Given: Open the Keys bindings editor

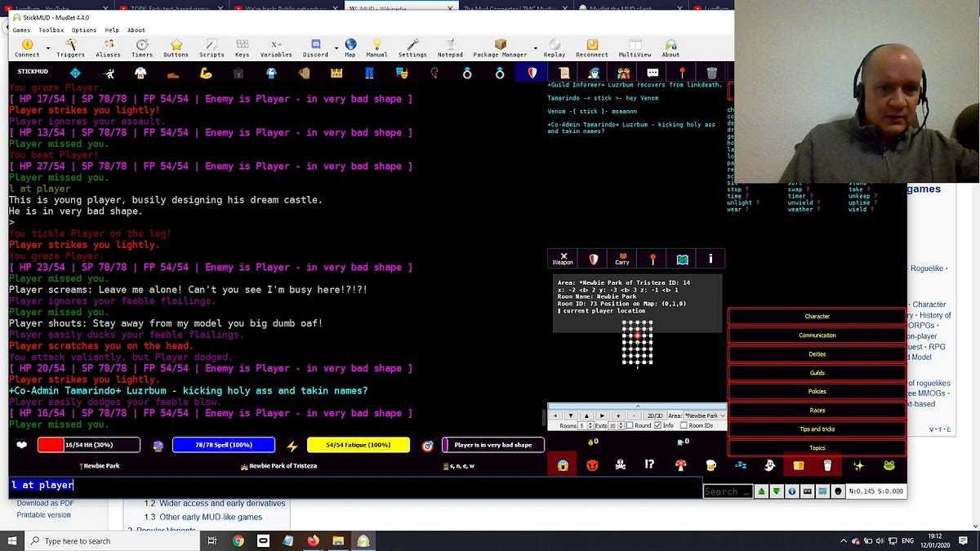Looking at the screenshot, I should (x=242, y=48).
